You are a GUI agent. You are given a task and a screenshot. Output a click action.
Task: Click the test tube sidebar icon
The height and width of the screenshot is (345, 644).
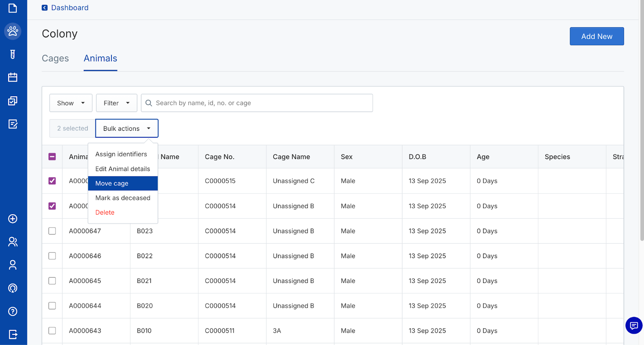coord(13,54)
